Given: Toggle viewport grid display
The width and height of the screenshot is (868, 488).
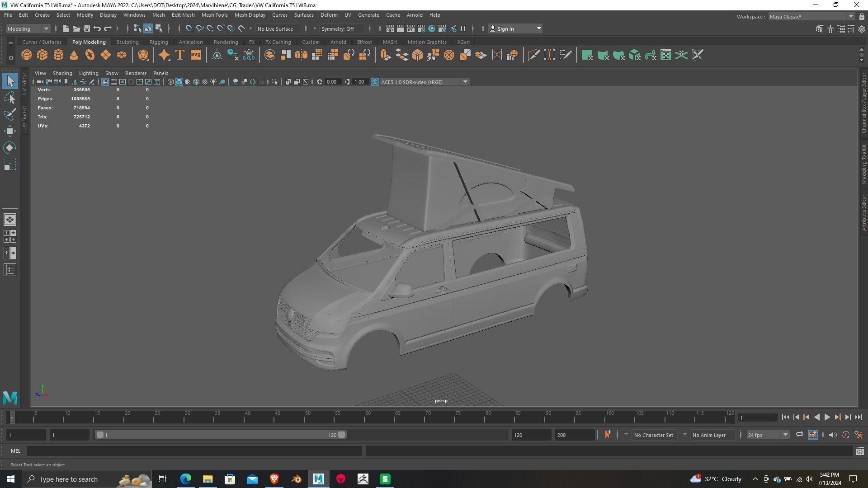Looking at the screenshot, I should [x=105, y=82].
